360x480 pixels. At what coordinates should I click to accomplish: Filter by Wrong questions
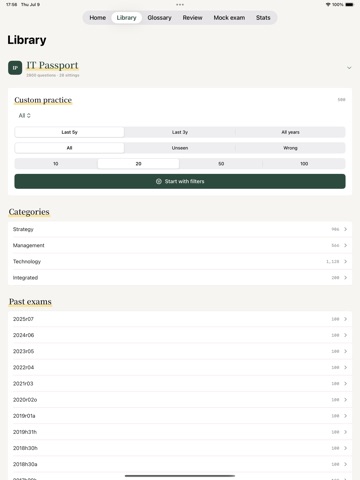click(x=290, y=148)
